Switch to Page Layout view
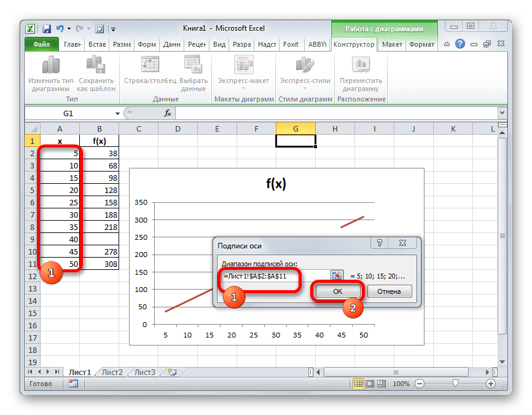Screen dimensions: 532x415 [x=370, y=384]
